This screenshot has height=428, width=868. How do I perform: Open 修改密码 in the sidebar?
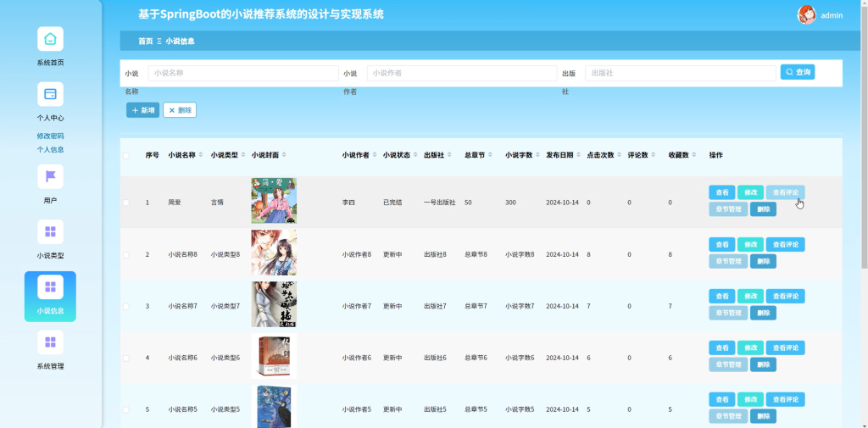pyautogui.click(x=50, y=136)
